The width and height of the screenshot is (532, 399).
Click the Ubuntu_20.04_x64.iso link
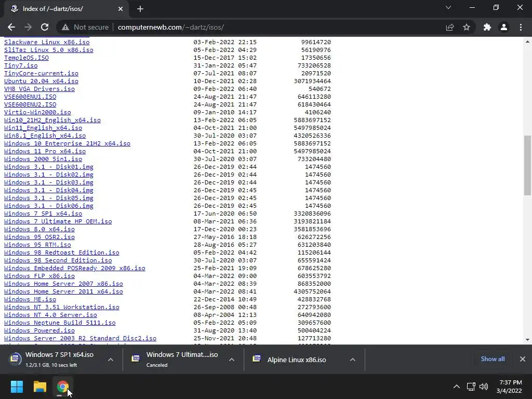pyautogui.click(x=41, y=81)
